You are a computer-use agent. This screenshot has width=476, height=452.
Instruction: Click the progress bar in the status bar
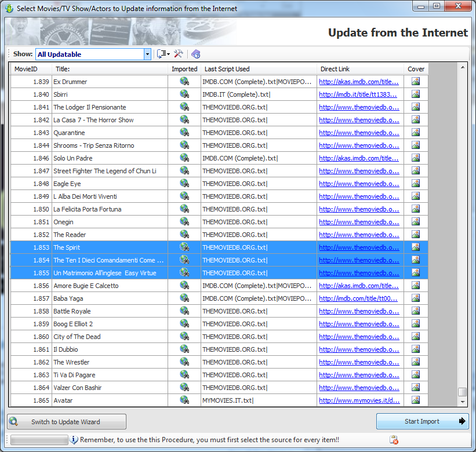point(39,440)
